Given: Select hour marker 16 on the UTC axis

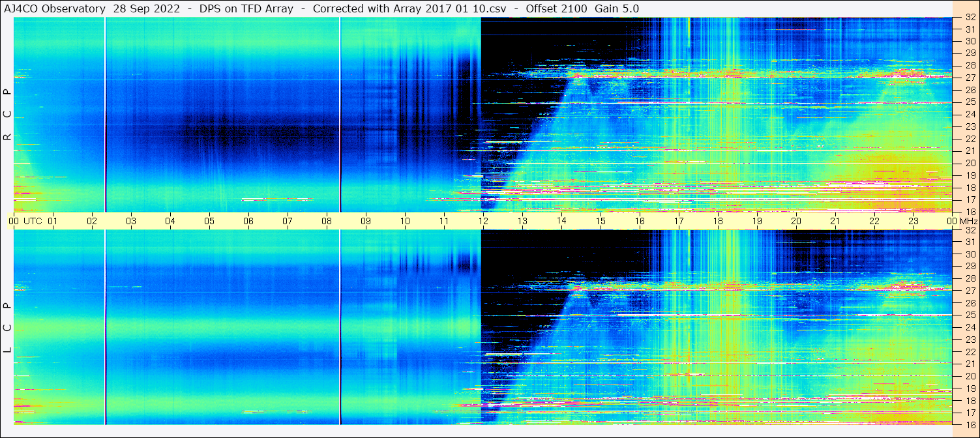Looking at the screenshot, I should (x=640, y=221).
